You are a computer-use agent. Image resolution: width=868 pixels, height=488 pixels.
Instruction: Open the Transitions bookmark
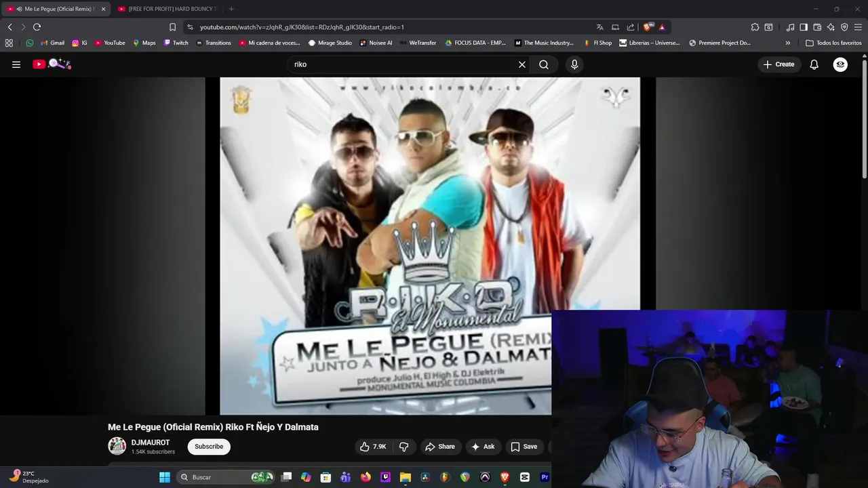tap(213, 43)
